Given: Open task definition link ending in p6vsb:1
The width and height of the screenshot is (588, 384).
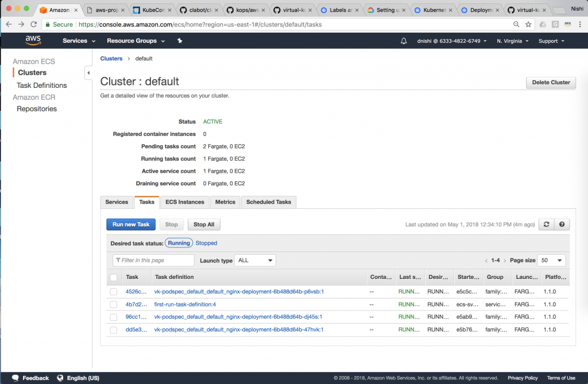Looking at the screenshot, I should coord(239,292).
